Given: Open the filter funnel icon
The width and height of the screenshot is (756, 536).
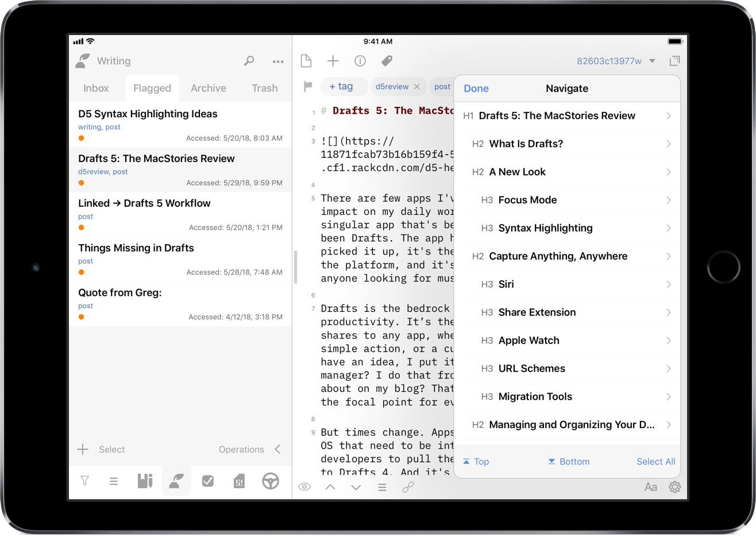Looking at the screenshot, I should pos(85,481).
